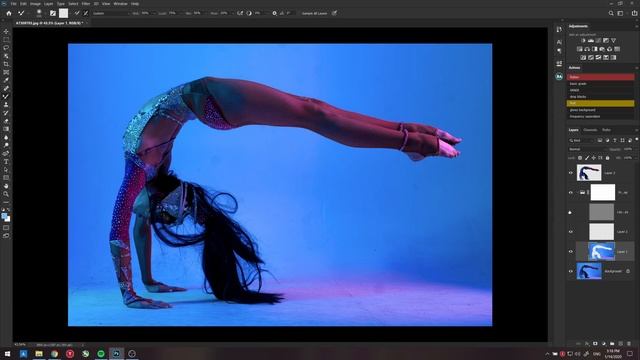This screenshot has height=360, width=640.
Task: Open the Layers panel options menu
Action: (x=636, y=130)
